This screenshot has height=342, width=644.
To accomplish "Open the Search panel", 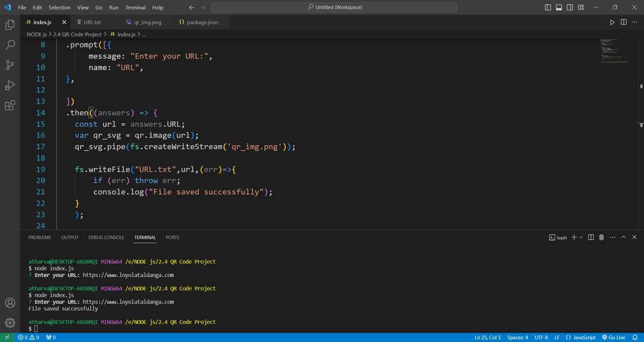I will click(10, 45).
